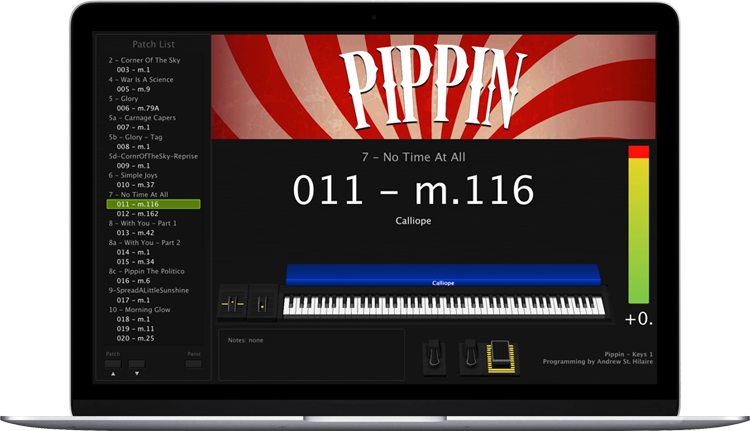Select patch '006 - m.79A'
Screen dimensions: 750x431
[138, 108]
